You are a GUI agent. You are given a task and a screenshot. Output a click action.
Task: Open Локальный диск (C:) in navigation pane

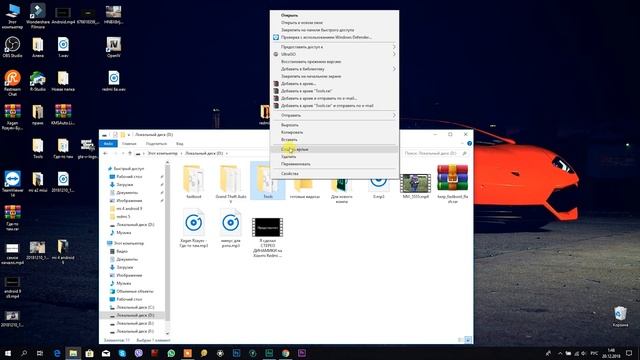(135, 307)
